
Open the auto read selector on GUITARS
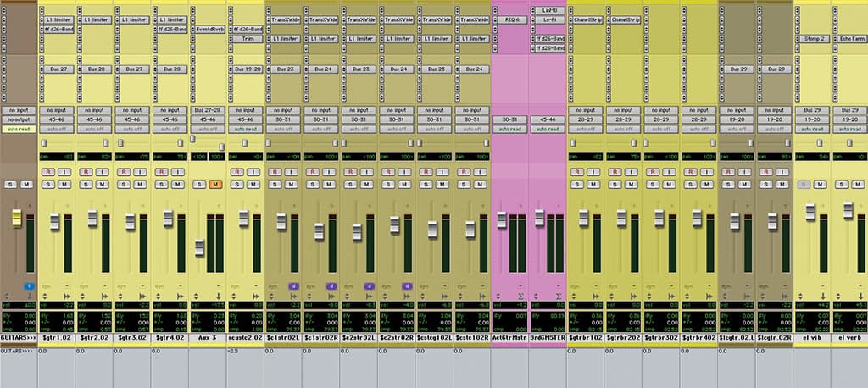coord(19,129)
